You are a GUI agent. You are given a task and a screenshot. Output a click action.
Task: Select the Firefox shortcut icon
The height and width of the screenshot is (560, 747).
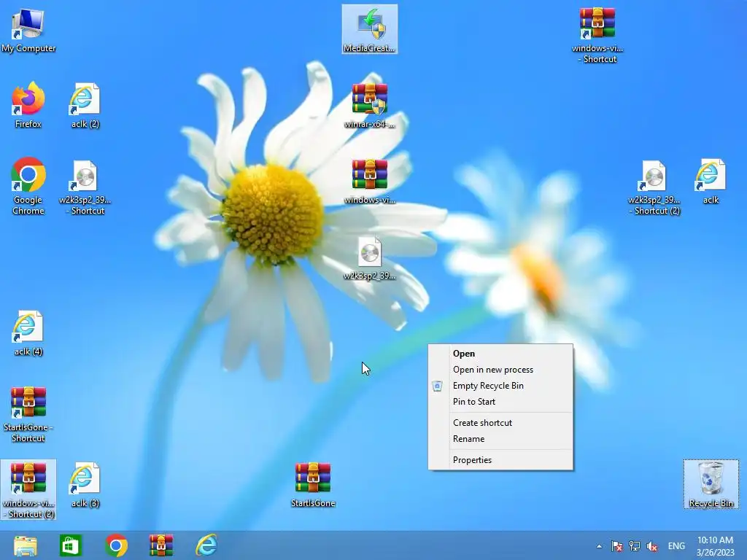coord(28,105)
